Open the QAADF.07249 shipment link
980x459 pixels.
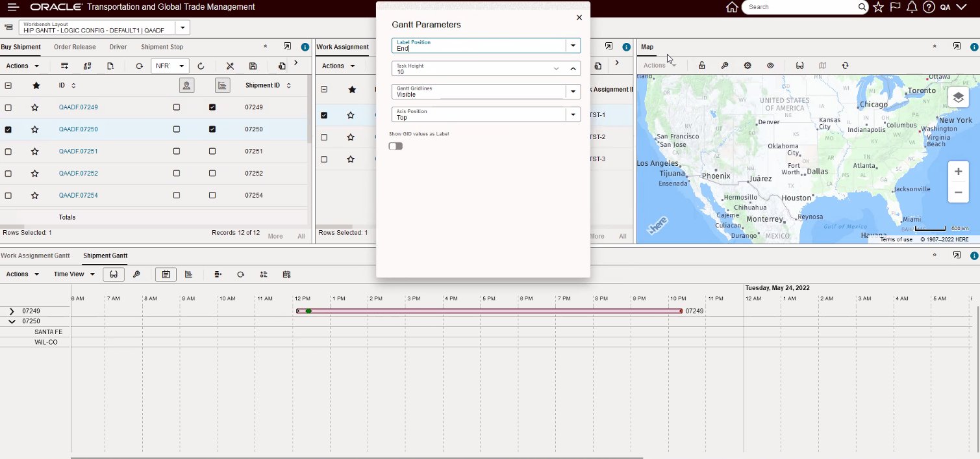coord(78,107)
